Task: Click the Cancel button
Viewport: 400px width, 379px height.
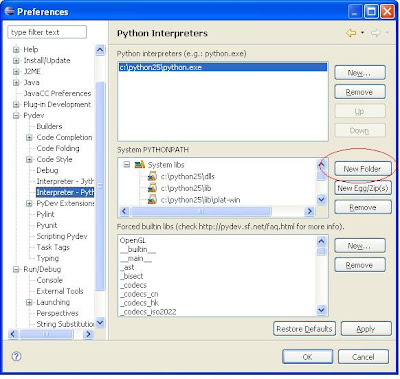Action: (363, 357)
